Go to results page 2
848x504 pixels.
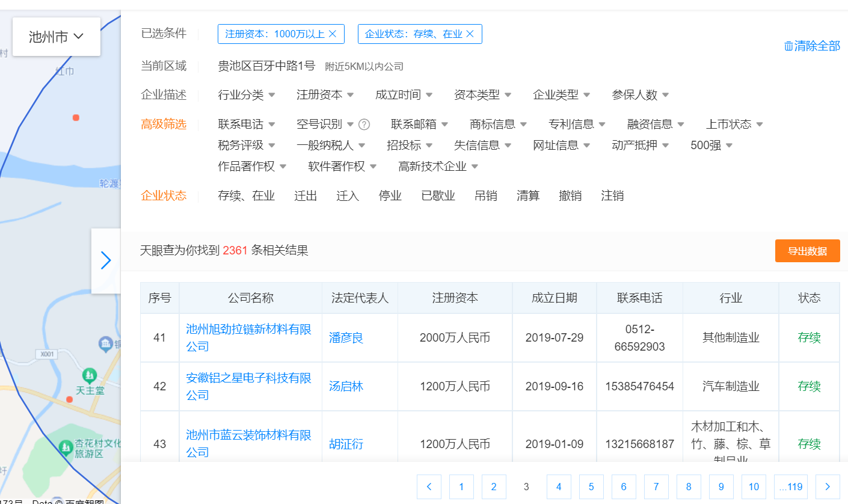tap(494, 487)
